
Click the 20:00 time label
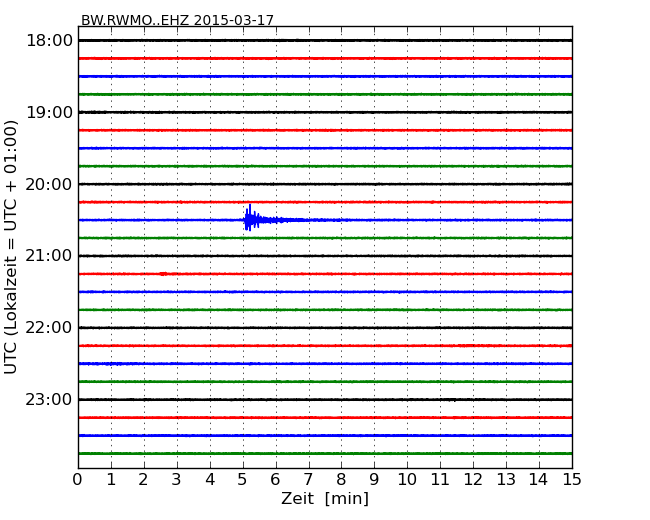tap(49, 184)
